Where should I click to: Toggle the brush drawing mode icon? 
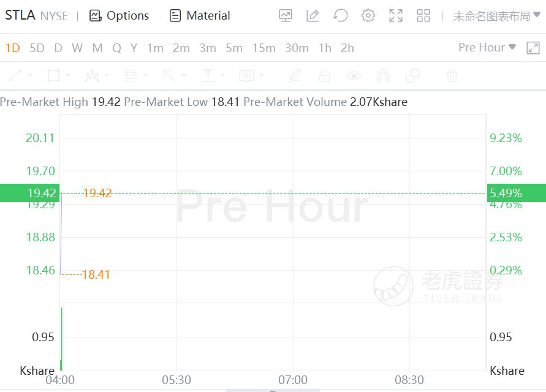(295, 76)
